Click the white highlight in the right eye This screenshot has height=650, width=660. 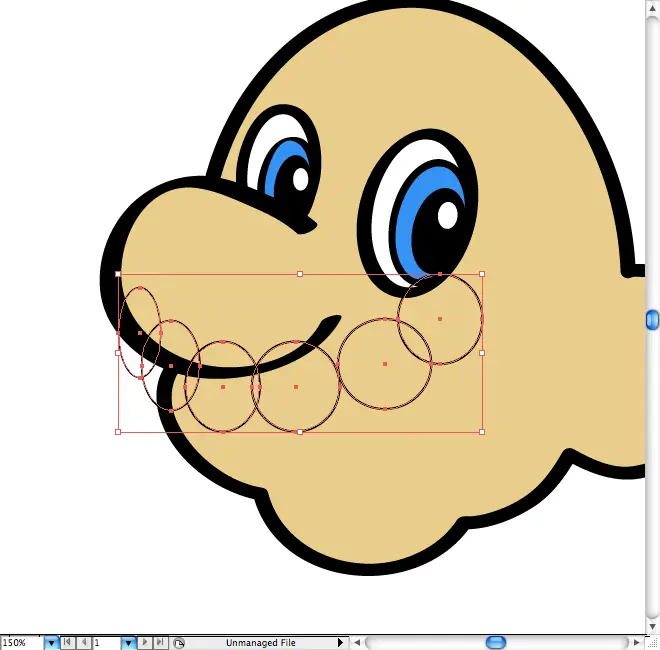pyautogui.click(x=447, y=215)
